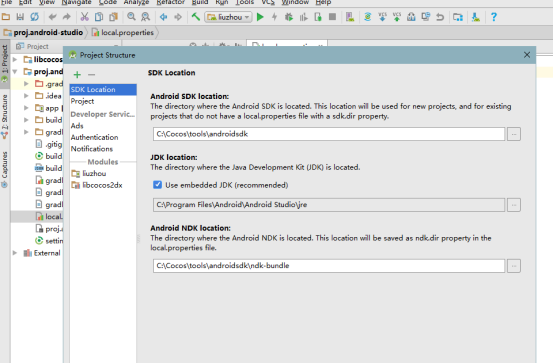
Task: Click the VCS Update Project icon
Action: click(x=382, y=17)
